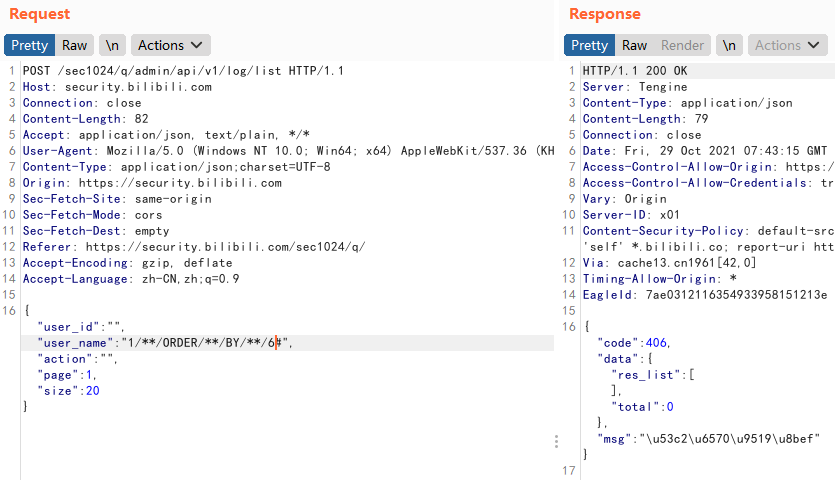
Task: Switch to the Raw tab in the Response pane
Action: (x=634, y=45)
